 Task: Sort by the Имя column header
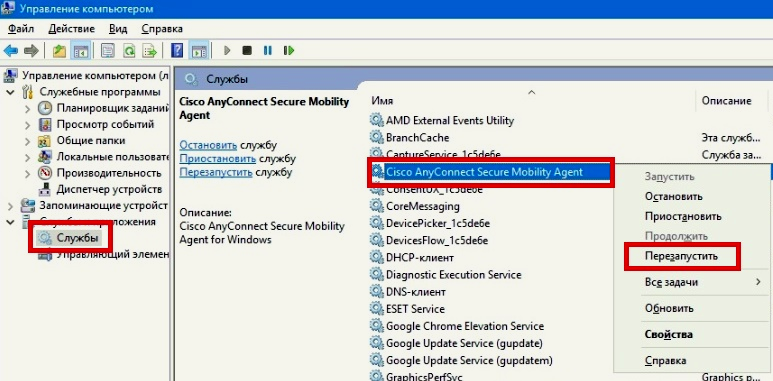pyautogui.click(x=532, y=101)
